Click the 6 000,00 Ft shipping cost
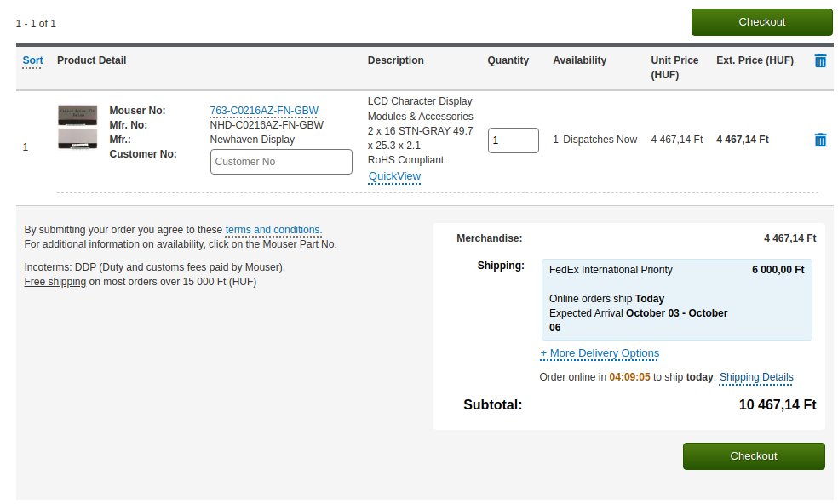The height and width of the screenshot is (504, 838). 778,270
